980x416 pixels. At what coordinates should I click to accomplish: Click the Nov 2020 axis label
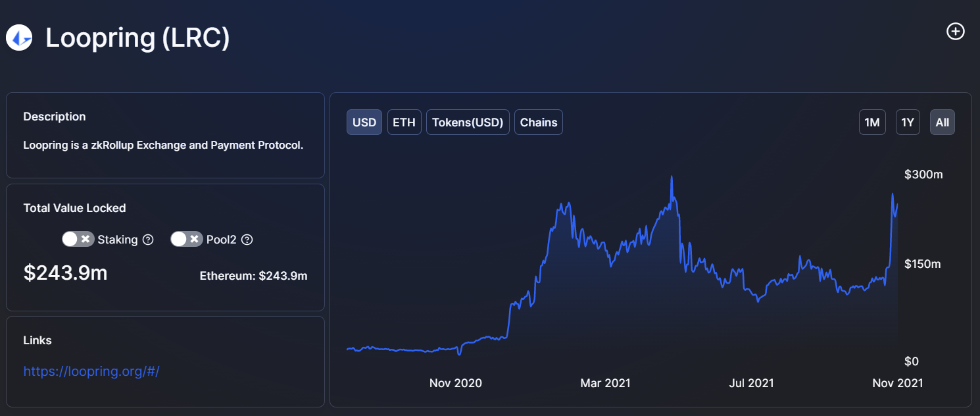click(456, 383)
